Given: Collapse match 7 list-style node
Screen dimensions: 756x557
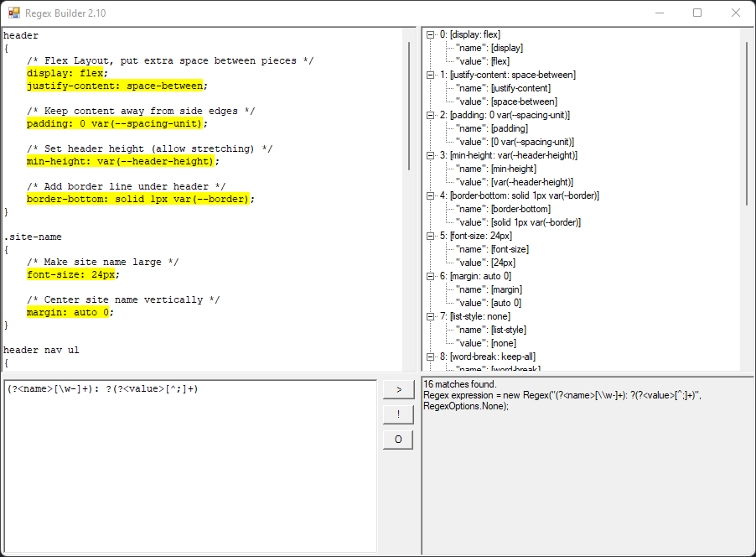Looking at the screenshot, I should [x=431, y=316].
